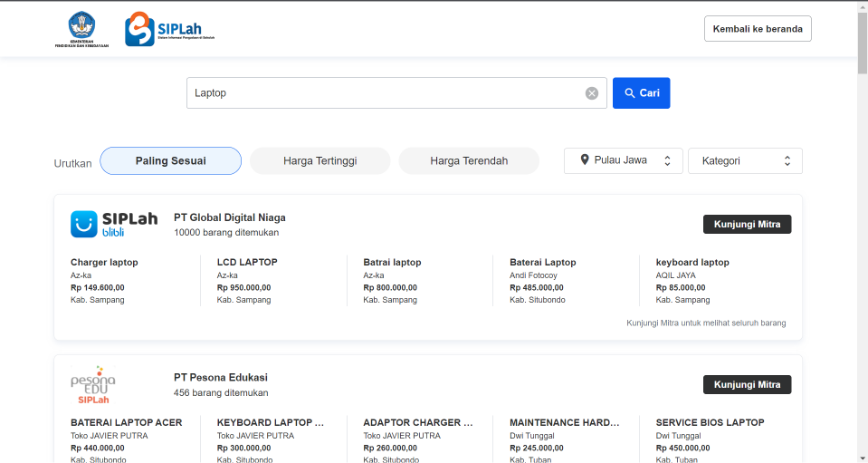This screenshot has height=463, width=868.
Task: Open SERVICE BIOS LAPTOP product
Action: tap(711, 422)
